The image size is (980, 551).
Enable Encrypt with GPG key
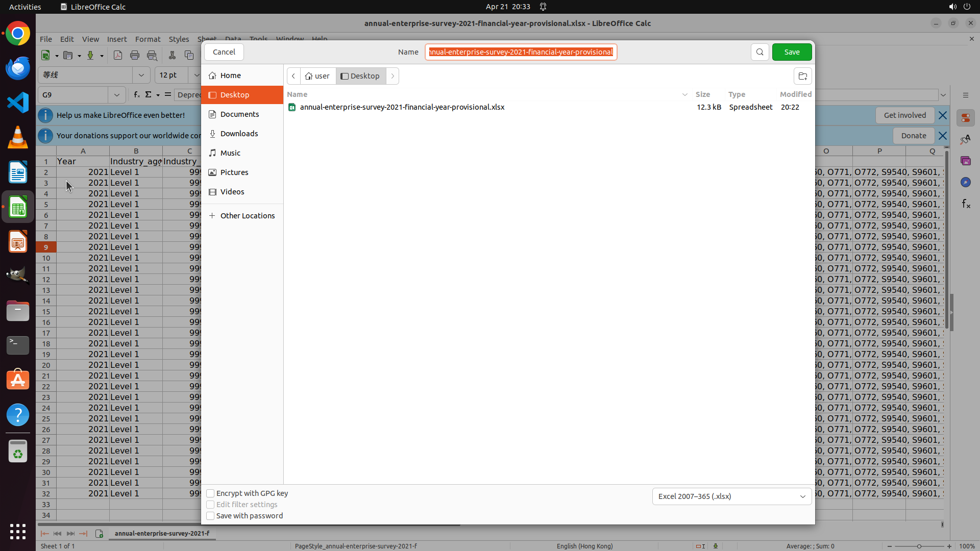point(210,493)
